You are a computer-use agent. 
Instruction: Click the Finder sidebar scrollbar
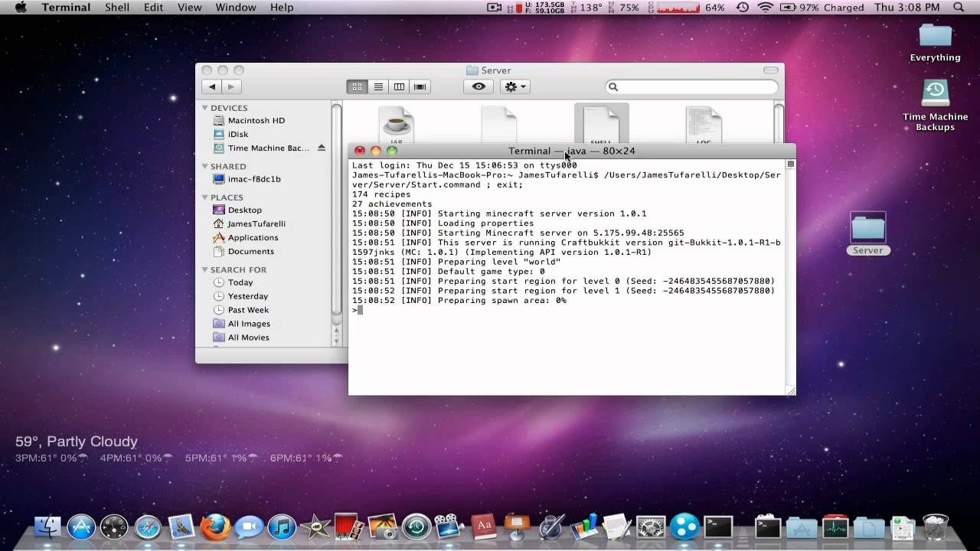(336, 210)
